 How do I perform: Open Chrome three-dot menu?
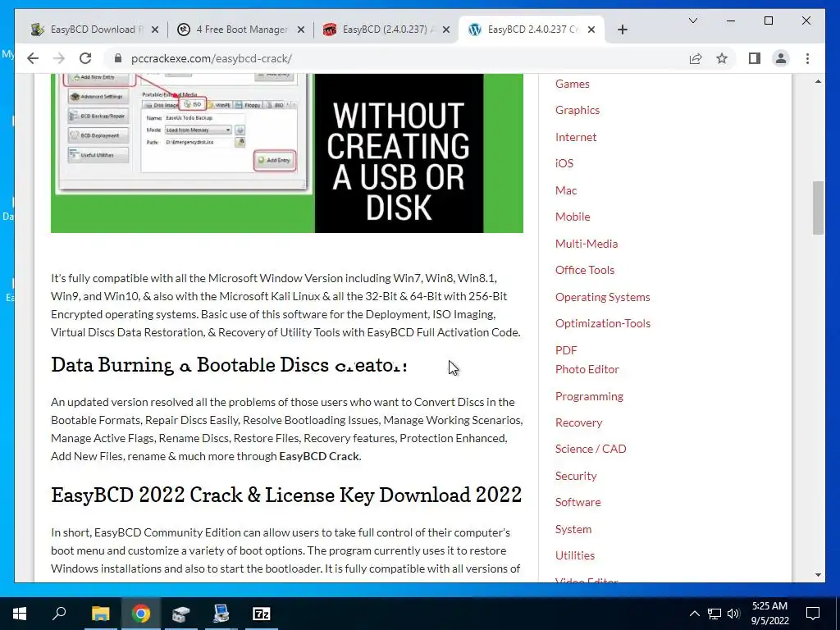[807, 58]
